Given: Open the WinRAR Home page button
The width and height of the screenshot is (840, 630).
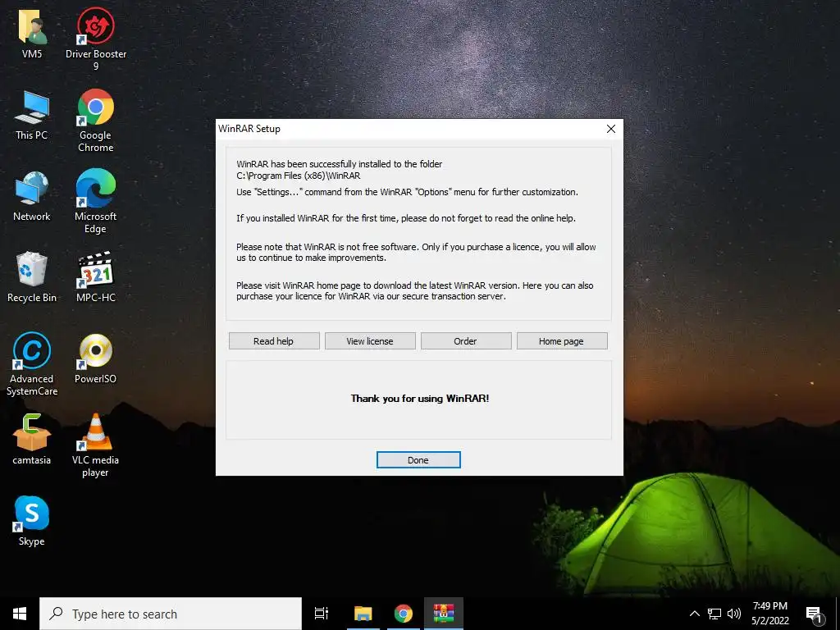Looking at the screenshot, I should [562, 340].
